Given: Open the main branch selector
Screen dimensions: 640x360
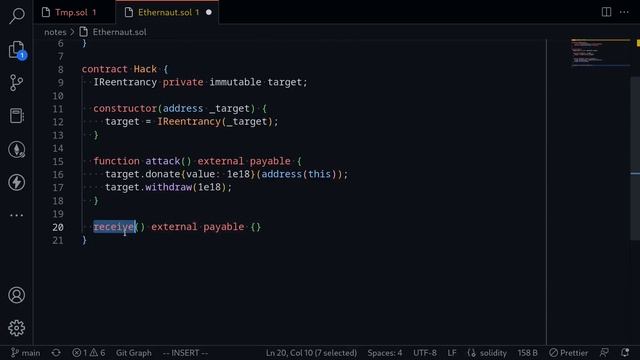Looking at the screenshot, I should click(25, 353).
